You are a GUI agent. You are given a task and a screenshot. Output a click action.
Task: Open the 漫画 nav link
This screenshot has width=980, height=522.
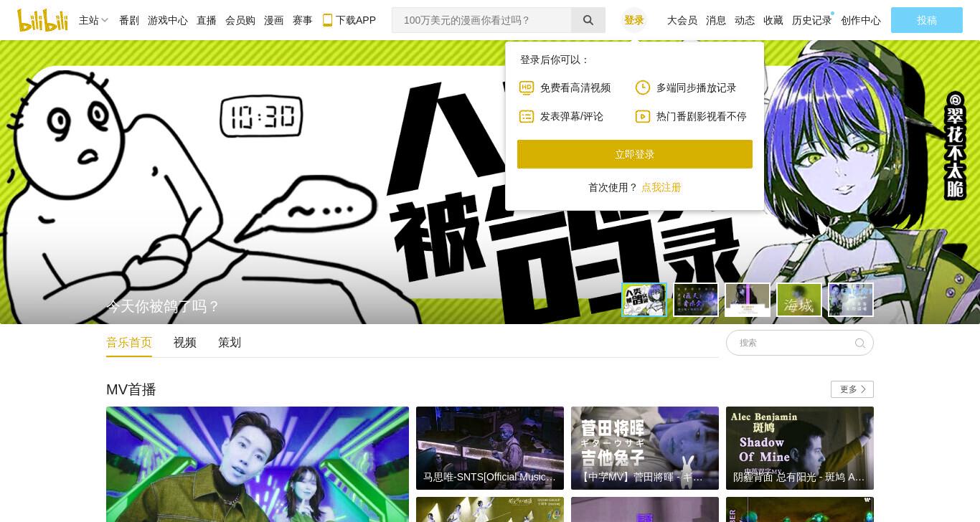pos(274,20)
